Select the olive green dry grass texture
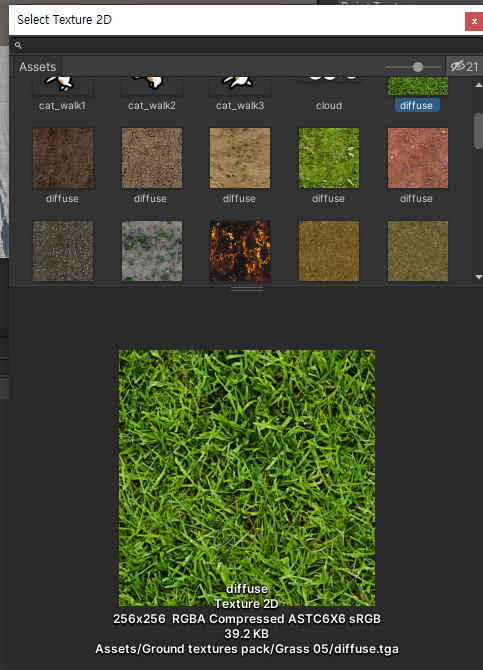The image size is (483, 670). coord(418,251)
